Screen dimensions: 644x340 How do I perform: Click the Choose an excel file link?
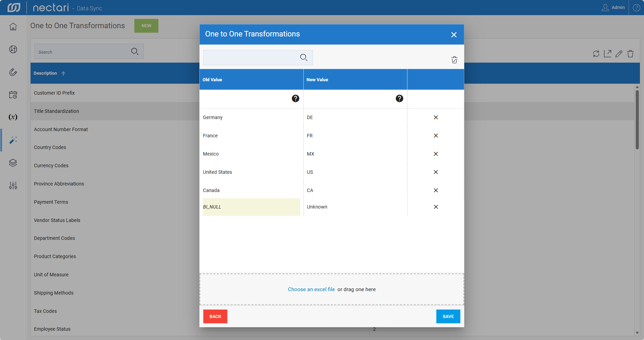pos(311,289)
